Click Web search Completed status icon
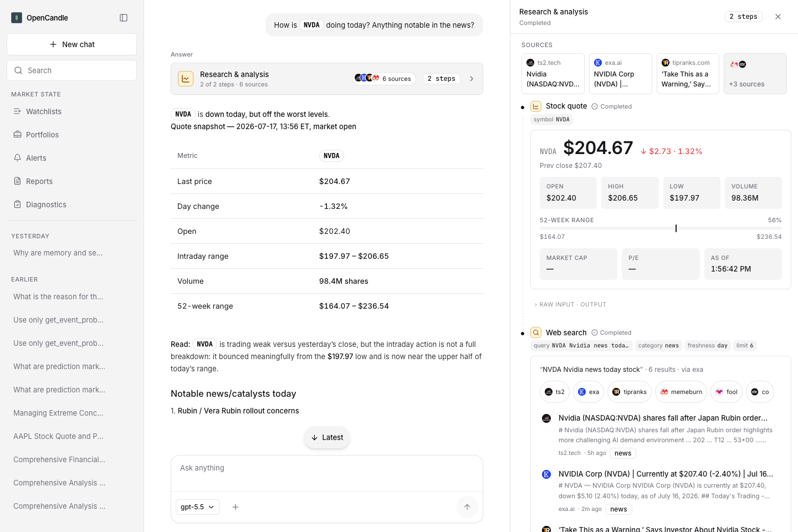Screen dimensions: 798x532 tap(595, 332)
